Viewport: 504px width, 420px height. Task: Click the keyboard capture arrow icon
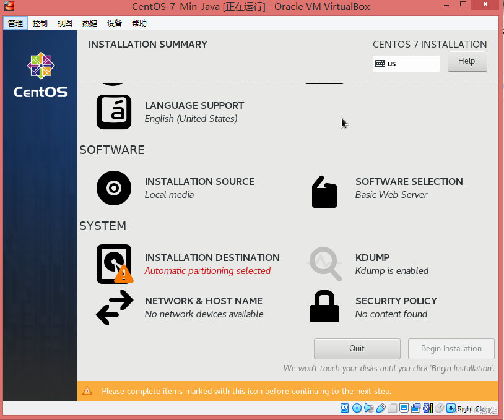(x=451, y=408)
